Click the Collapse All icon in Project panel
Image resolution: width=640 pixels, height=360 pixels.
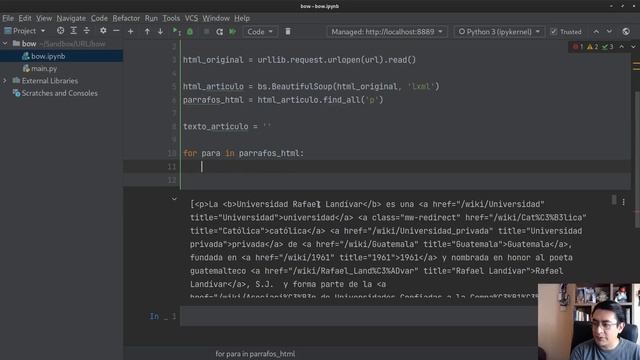[87, 31]
